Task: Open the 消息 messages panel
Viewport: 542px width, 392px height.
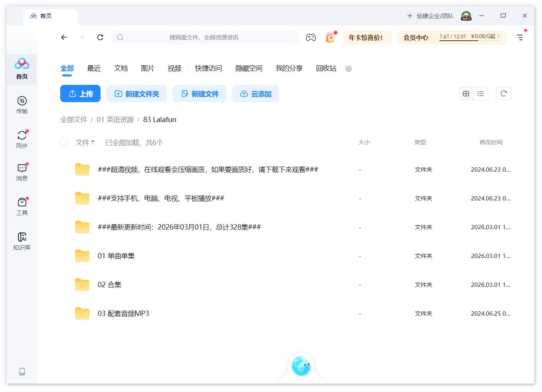Action: tap(21, 172)
